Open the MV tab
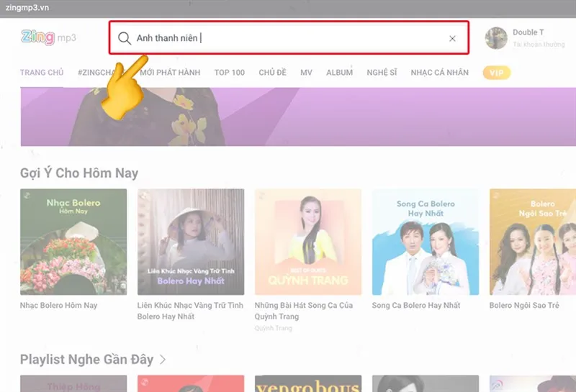This screenshot has width=576, height=392. (306, 73)
